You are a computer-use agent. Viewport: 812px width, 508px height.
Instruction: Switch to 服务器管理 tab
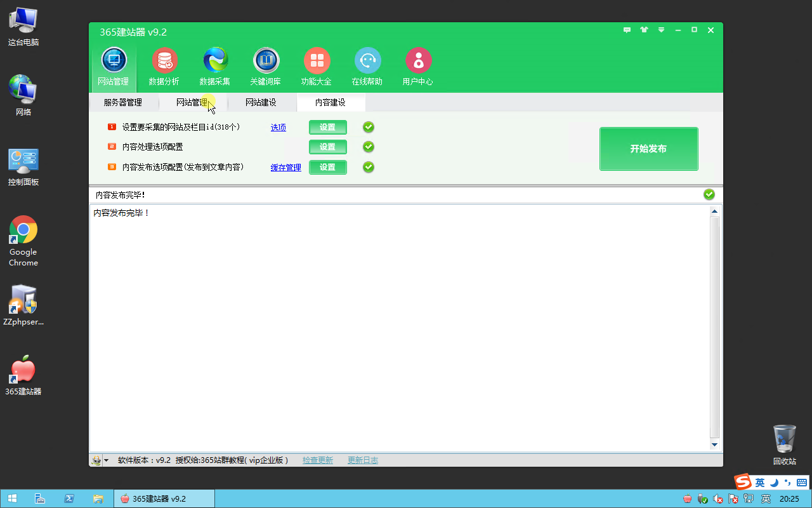(123, 102)
